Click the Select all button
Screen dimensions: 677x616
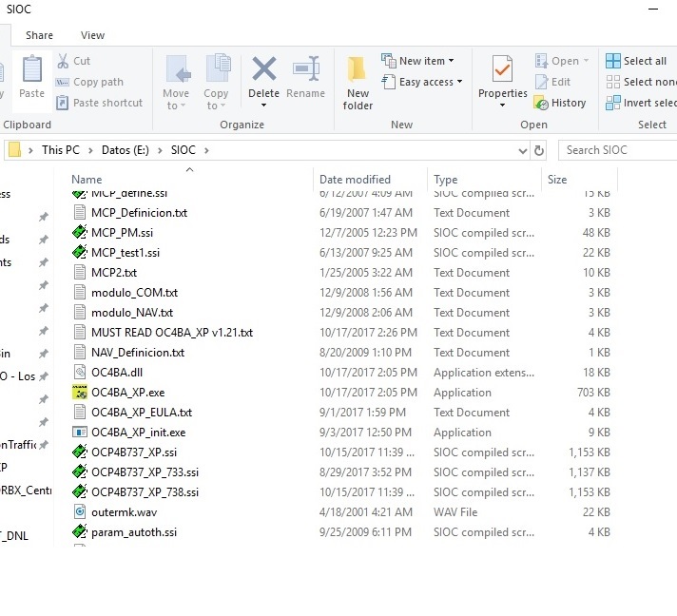[x=637, y=61]
